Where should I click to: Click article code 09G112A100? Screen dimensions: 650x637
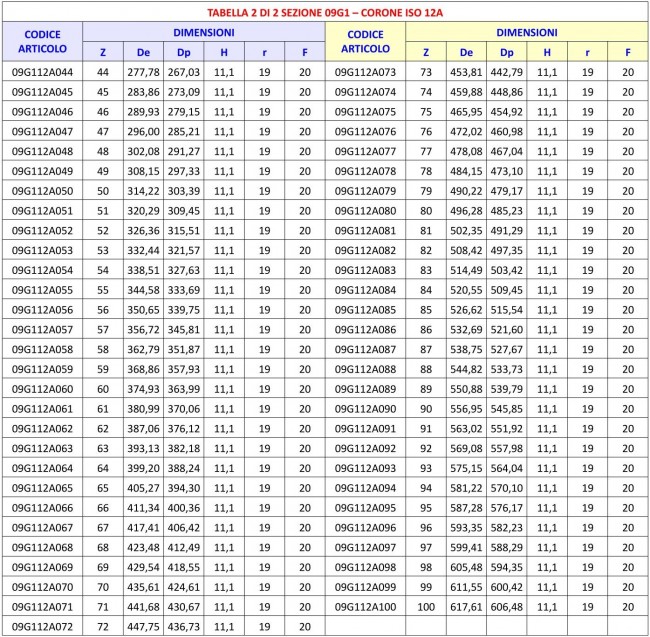click(365, 607)
